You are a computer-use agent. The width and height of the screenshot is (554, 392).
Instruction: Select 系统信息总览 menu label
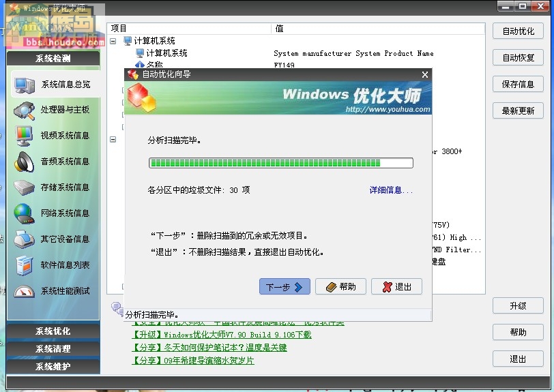(x=65, y=85)
